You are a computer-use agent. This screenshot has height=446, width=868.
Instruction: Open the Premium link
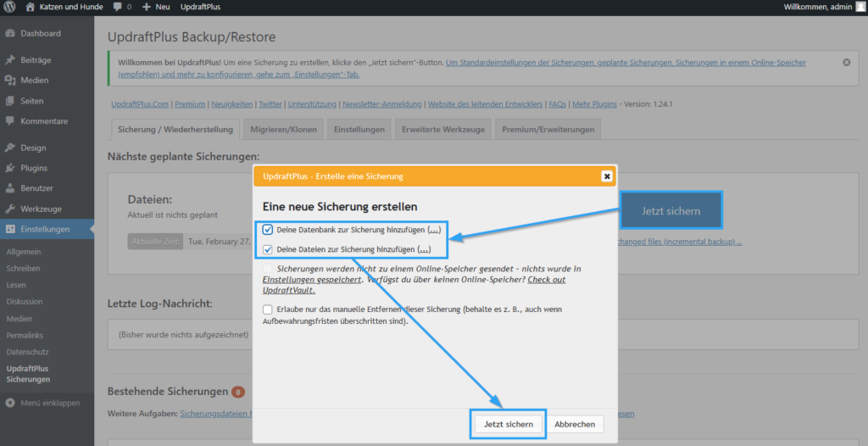(x=190, y=103)
